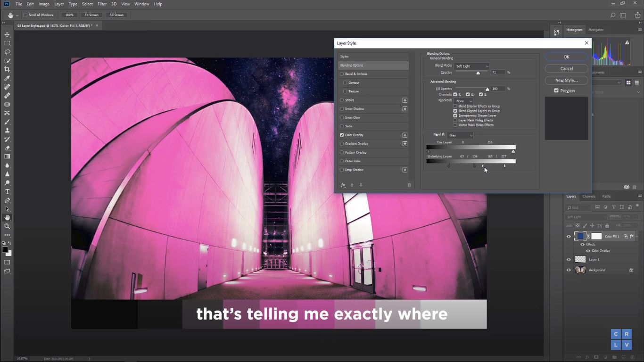Image resolution: width=644 pixels, height=362 pixels.
Task: Select the Type tool
Action: pyautogui.click(x=7, y=191)
